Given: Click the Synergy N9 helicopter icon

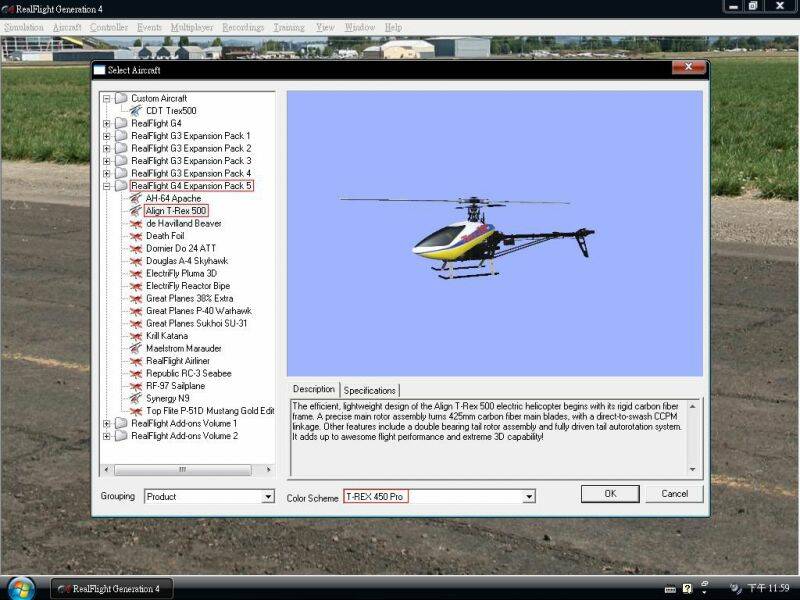Looking at the screenshot, I should 136,398.
